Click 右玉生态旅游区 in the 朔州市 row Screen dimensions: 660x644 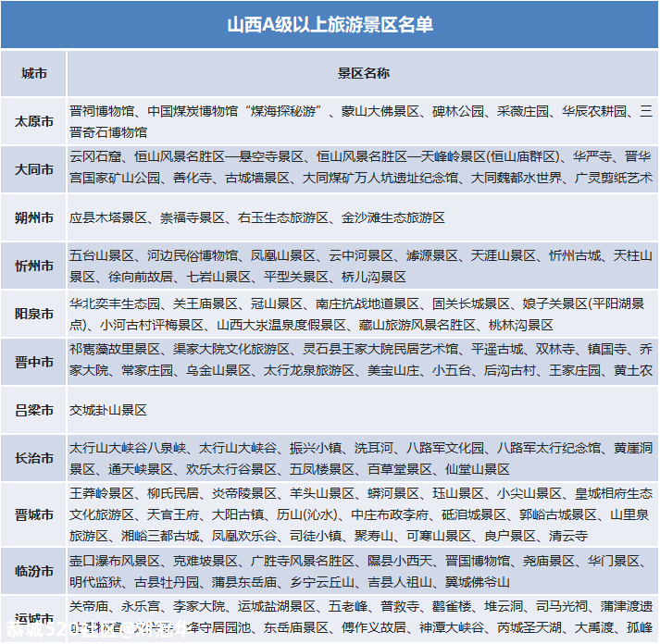[283, 217]
